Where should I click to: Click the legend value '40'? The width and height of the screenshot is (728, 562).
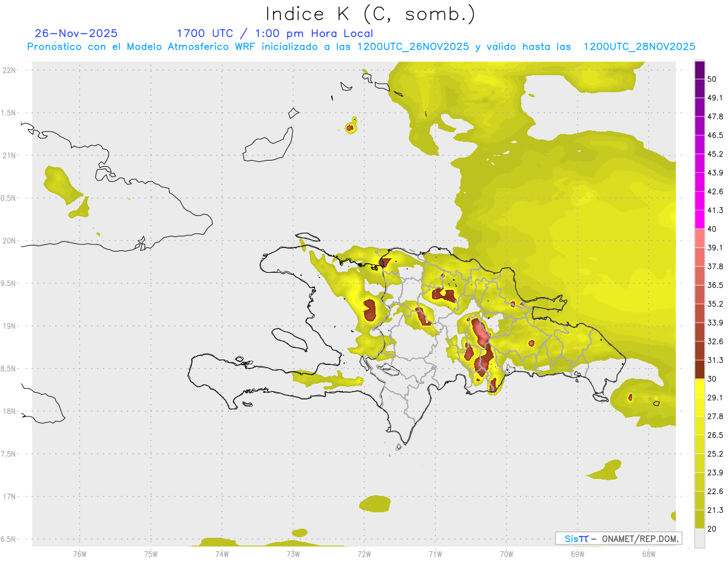click(x=712, y=229)
